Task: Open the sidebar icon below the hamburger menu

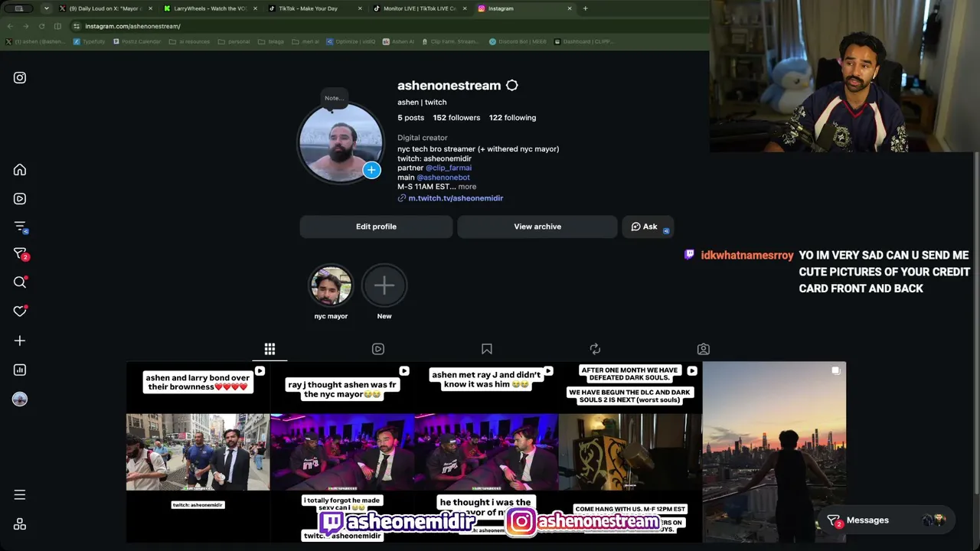Action: (20, 524)
